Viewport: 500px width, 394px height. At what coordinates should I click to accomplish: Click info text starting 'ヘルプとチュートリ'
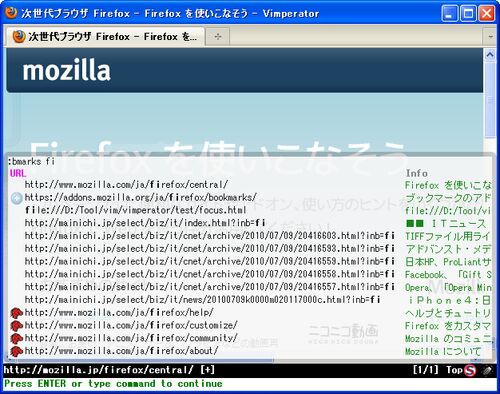(x=448, y=313)
